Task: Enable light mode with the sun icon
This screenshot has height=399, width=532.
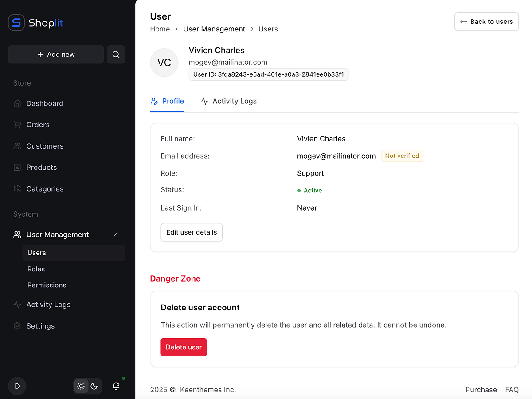Action: (81, 386)
